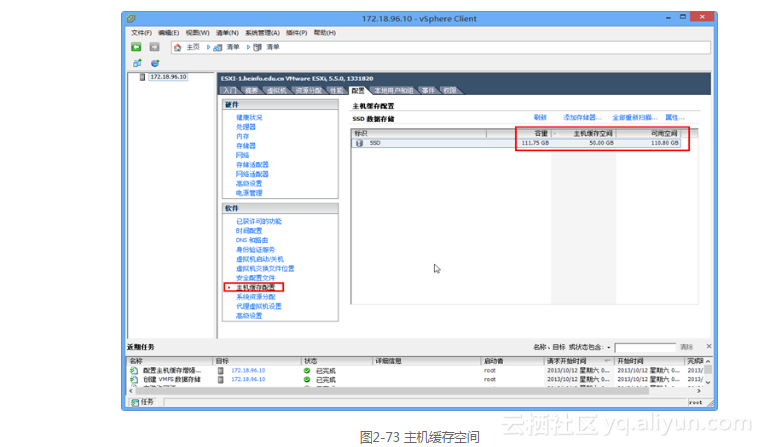Switch to the 入门 tab
The height and width of the screenshot is (447, 763).
(x=229, y=90)
